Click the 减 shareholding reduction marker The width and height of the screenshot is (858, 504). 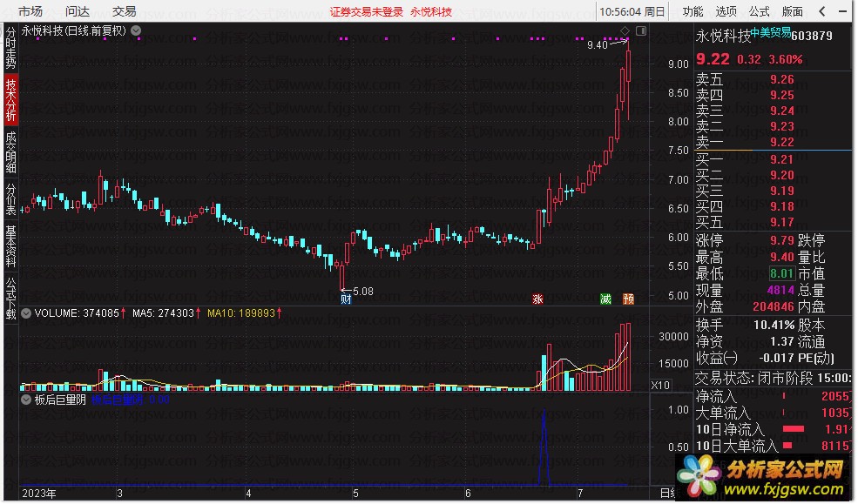click(605, 299)
